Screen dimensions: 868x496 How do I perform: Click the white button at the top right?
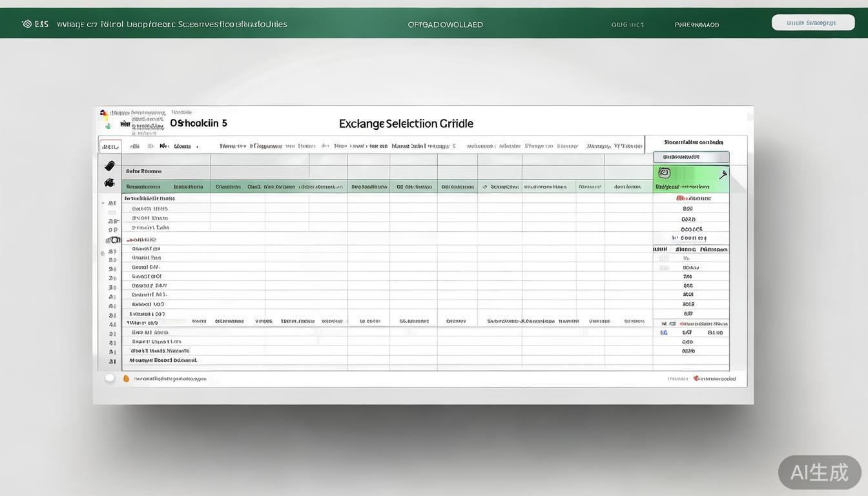tap(812, 23)
